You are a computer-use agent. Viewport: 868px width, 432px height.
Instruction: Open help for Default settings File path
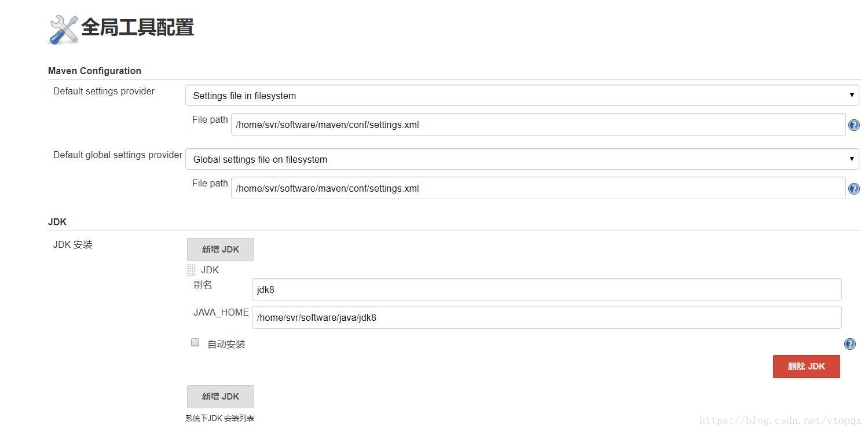[x=854, y=125]
